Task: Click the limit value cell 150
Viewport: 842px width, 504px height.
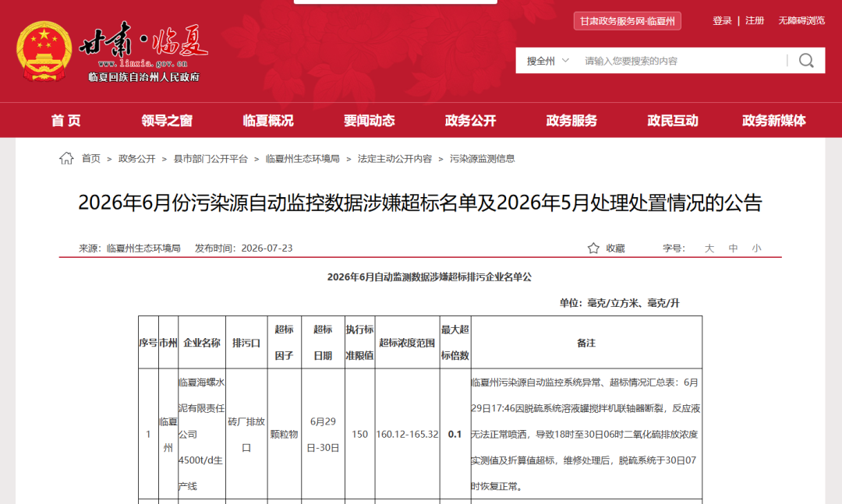Action: coord(359,434)
